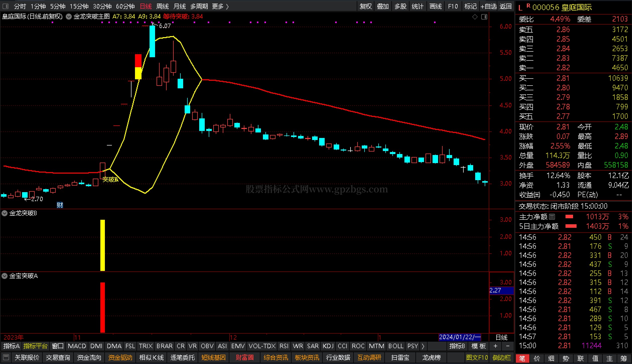The height and width of the screenshot is (364, 632).
Task: Click the 统计 statistics button
Action: pyautogui.click(x=418, y=6)
